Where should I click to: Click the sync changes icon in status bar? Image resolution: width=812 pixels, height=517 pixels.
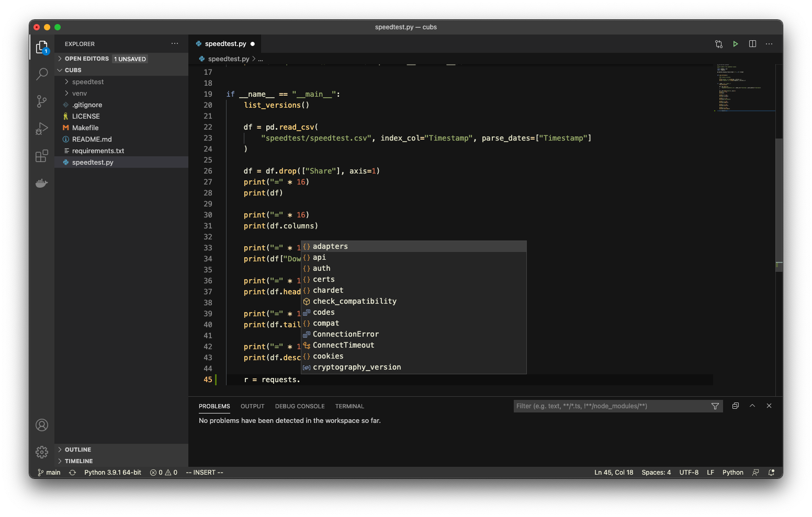(72, 472)
